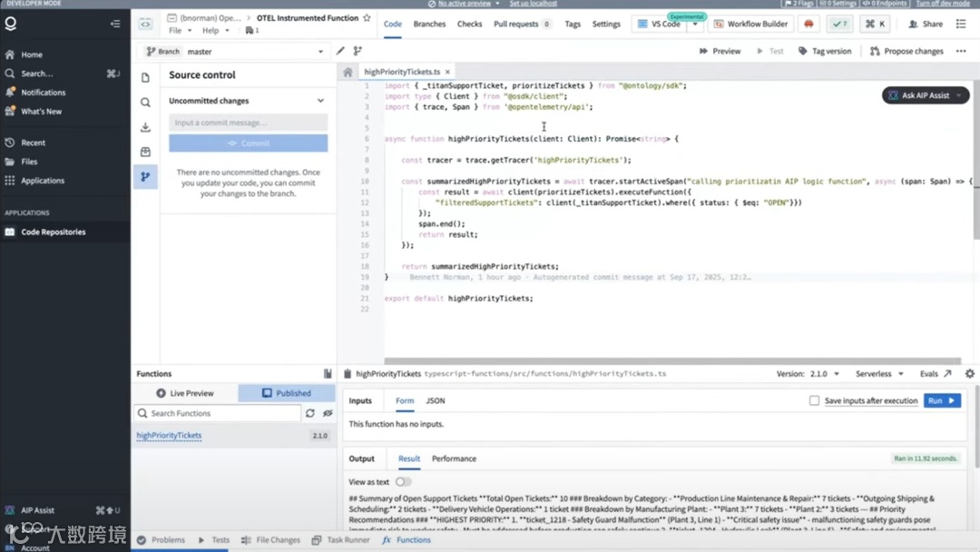Image resolution: width=980 pixels, height=552 pixels.
Task: Enable Save inputs after execution checkbox
Action: (814, 400)
